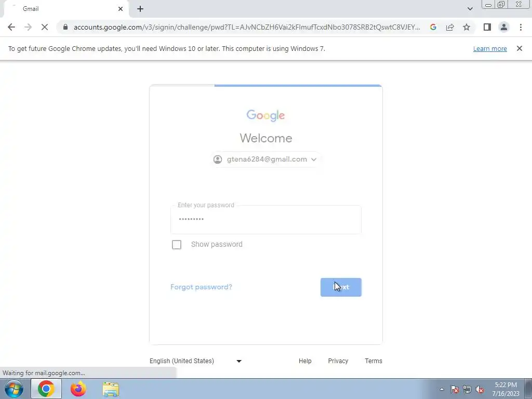Click the network status tray icon
The image size is (532, 399).
(x=467, y=389)
